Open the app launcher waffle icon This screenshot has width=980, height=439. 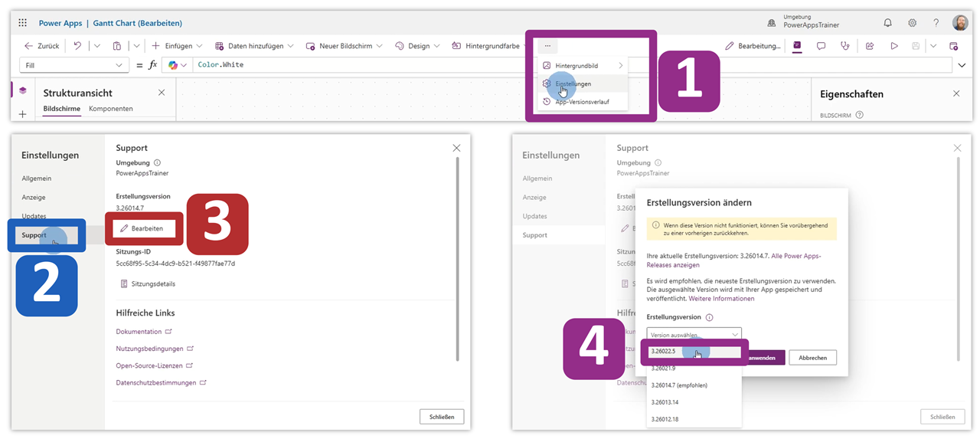(x=22, y=23)
